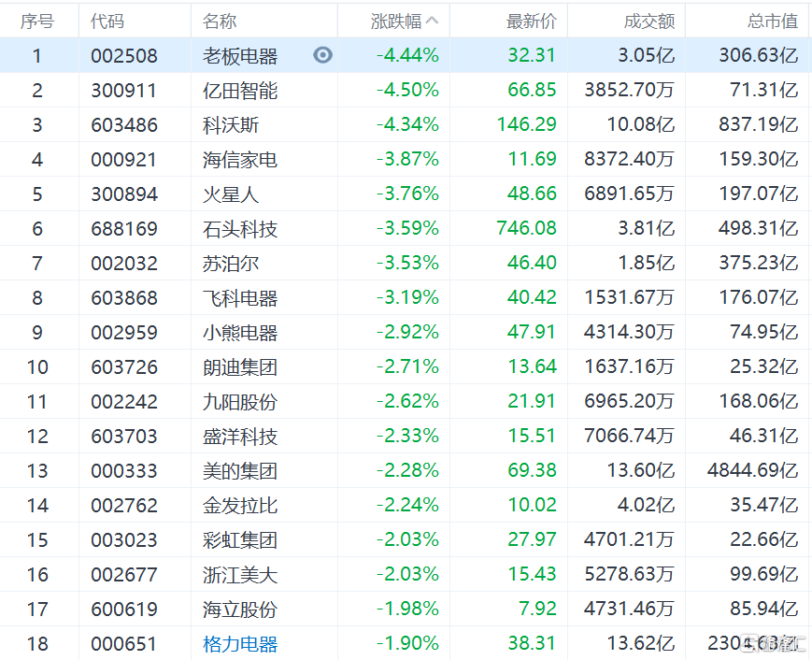Viewport: 812px width, 660px height.
Task: Select code 603486
Action: point(124,125)
